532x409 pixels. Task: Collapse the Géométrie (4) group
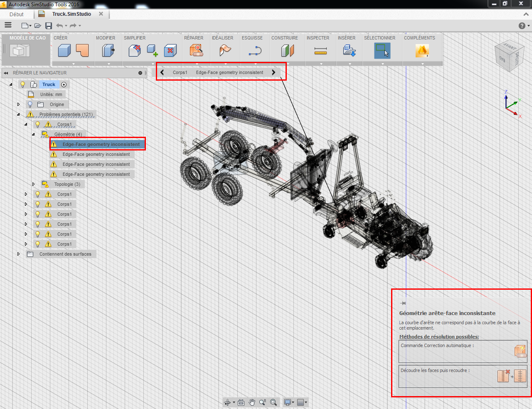(33, 134)
